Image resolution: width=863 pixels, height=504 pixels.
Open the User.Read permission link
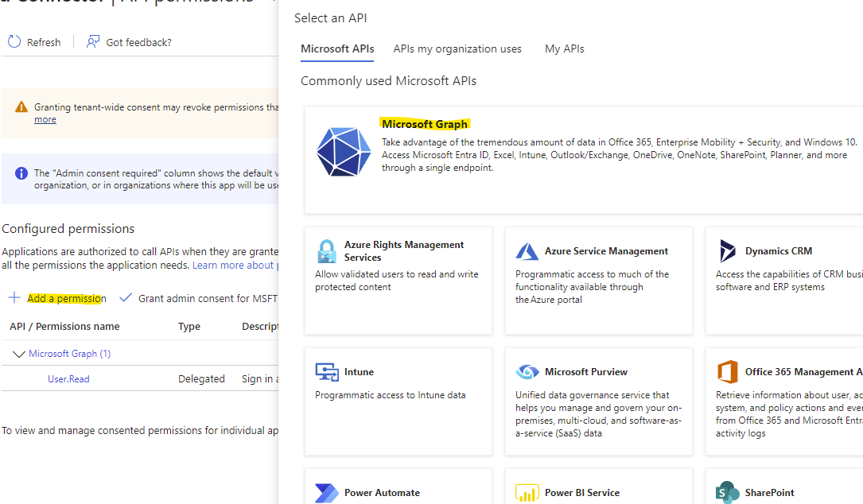tap(68, 379)
